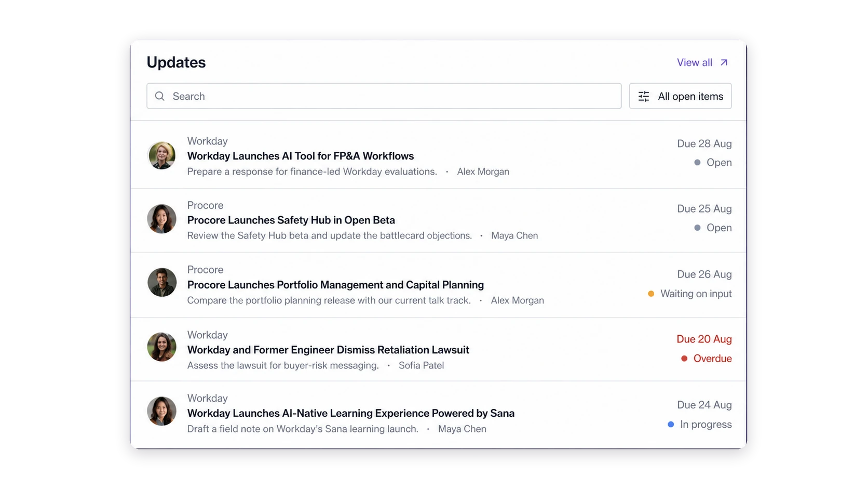Screen dimensions: 868x489
Task: Click avatar on the Sana learning row
Action: pyautogui.click(x=161, y=411)
